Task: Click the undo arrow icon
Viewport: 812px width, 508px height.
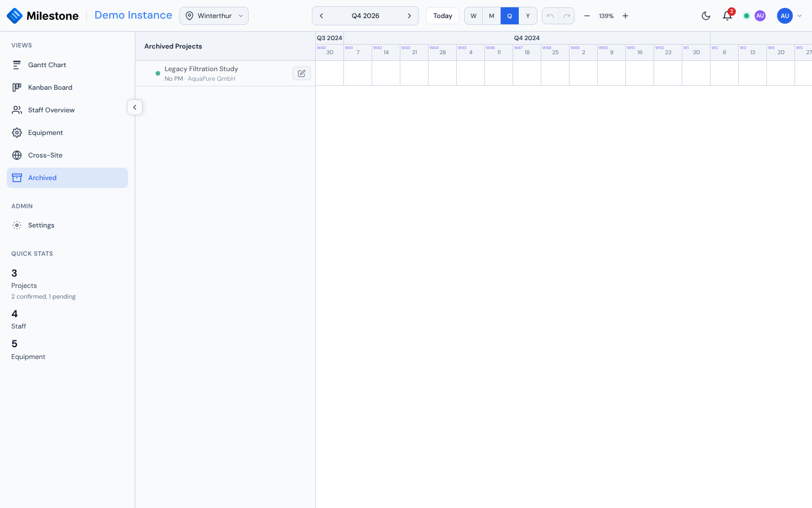Action: click(x=550, y=16)
